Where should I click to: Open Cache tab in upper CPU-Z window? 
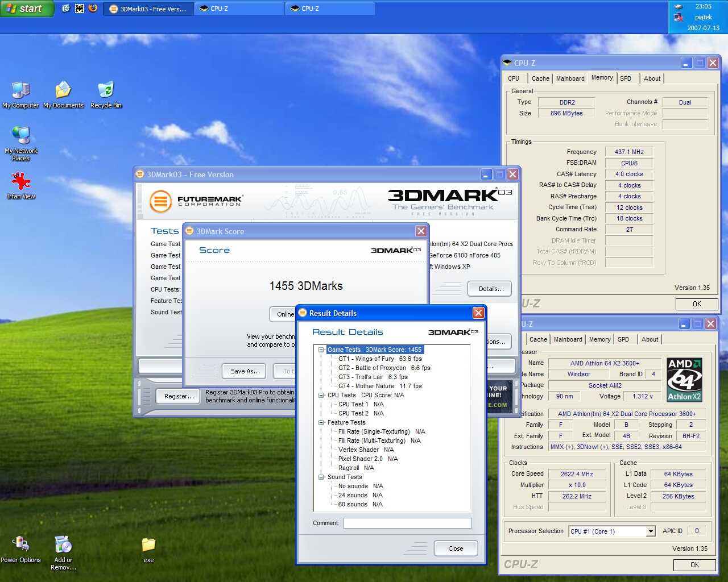pos(540,78)
